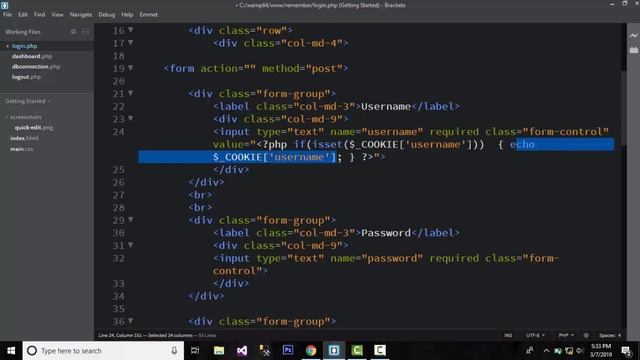Click green security tray icon
Image resolution: width=640 pixels, height=360 pixels.
558,351
